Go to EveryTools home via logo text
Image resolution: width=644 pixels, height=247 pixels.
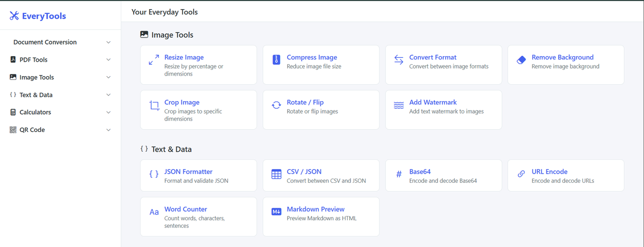coord(44,16)
